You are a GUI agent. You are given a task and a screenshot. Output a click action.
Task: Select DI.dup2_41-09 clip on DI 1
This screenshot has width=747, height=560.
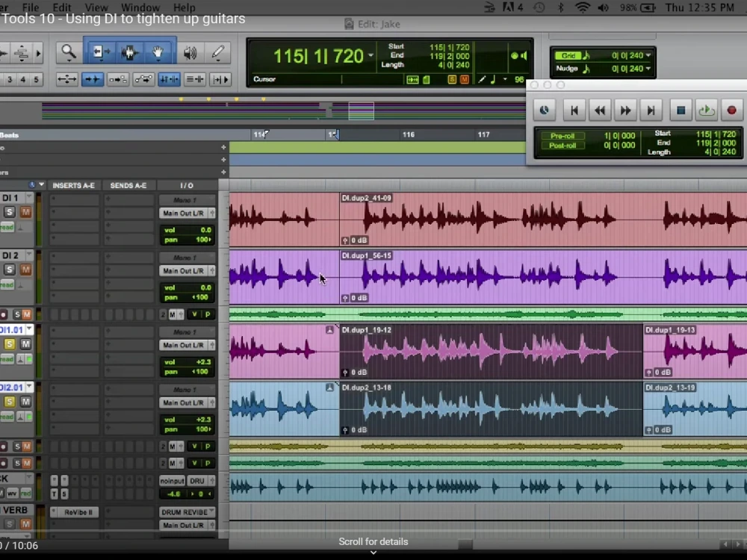pos(543,219)
